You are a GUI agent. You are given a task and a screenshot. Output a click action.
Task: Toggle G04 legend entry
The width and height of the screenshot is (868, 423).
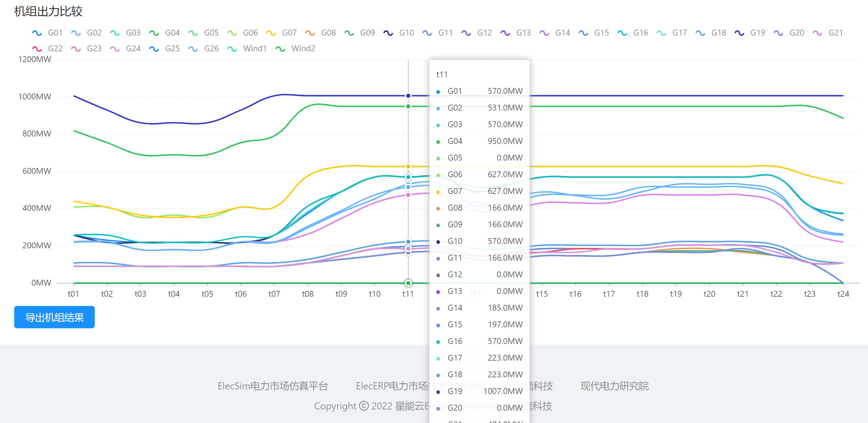(x=164, y=33)
